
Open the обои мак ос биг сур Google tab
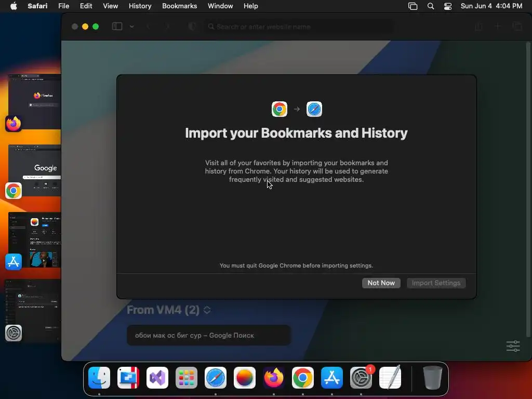click(208, 335)
